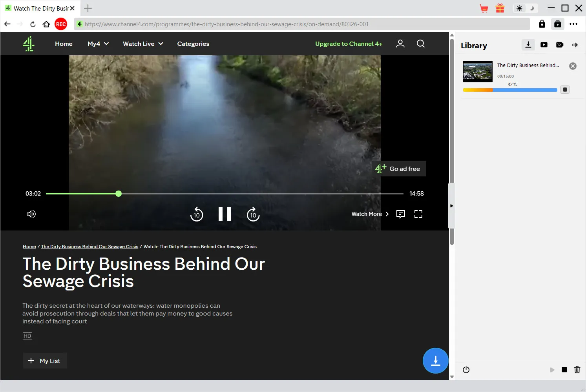The height and width of the screenshot is (392, 586).
Task: Click Home breadcrumb link
Action: point(29,247)
